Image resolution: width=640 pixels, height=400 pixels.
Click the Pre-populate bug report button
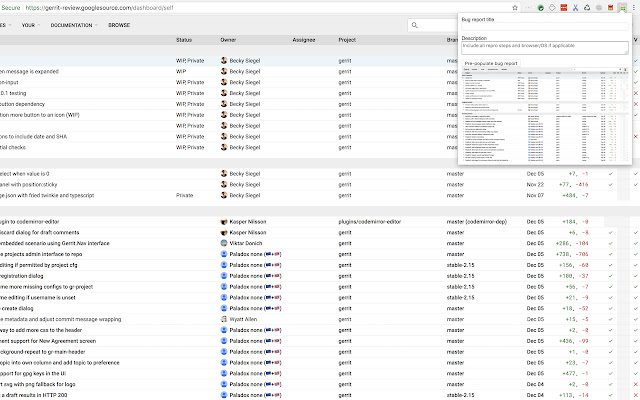(x=491, y=63)
